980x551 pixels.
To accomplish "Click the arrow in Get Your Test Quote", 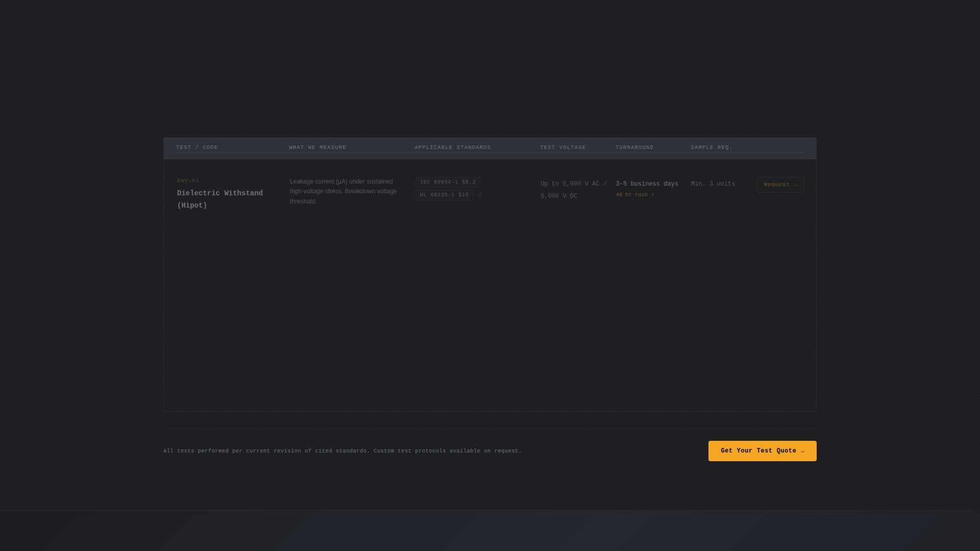I will [x=802, y=450].
